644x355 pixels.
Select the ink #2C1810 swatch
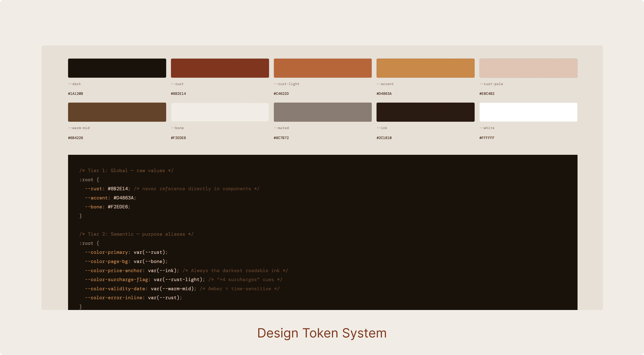click(425, 112)
